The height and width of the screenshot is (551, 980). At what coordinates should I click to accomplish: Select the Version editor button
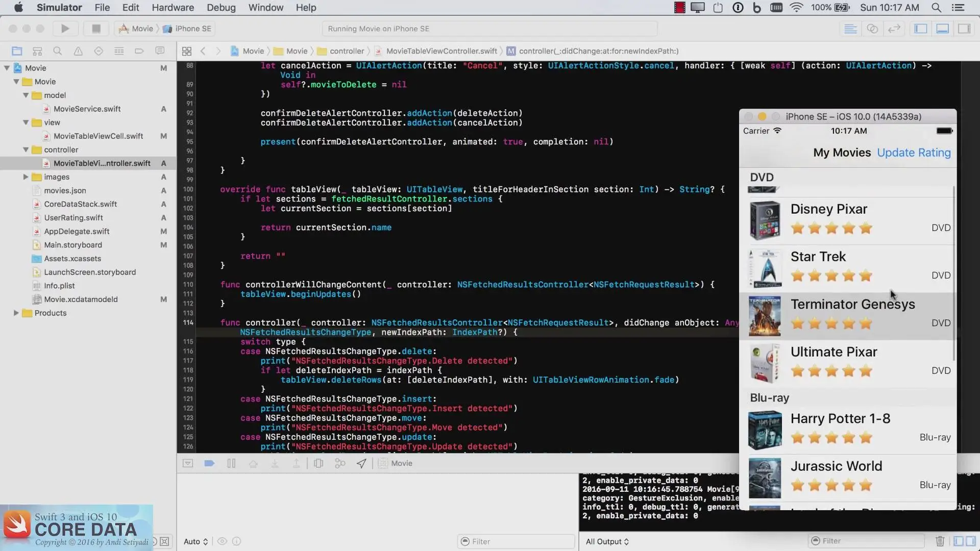click(x=894, y=29)
